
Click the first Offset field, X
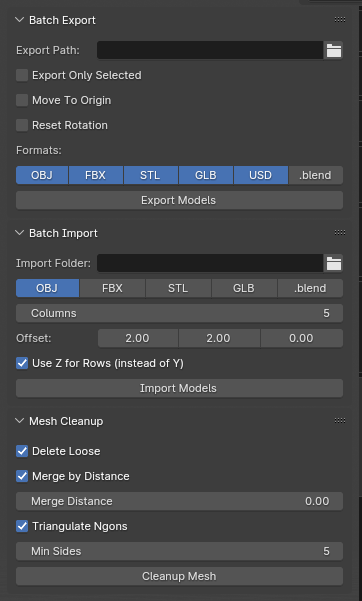pos(138,338)
